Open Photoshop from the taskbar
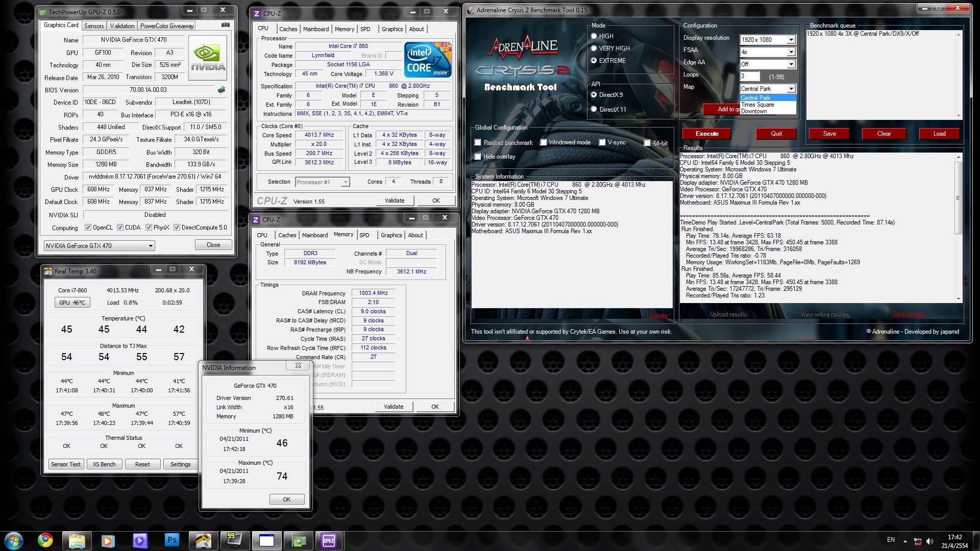This screenshot has height=551, width=980. click(171, 540)
